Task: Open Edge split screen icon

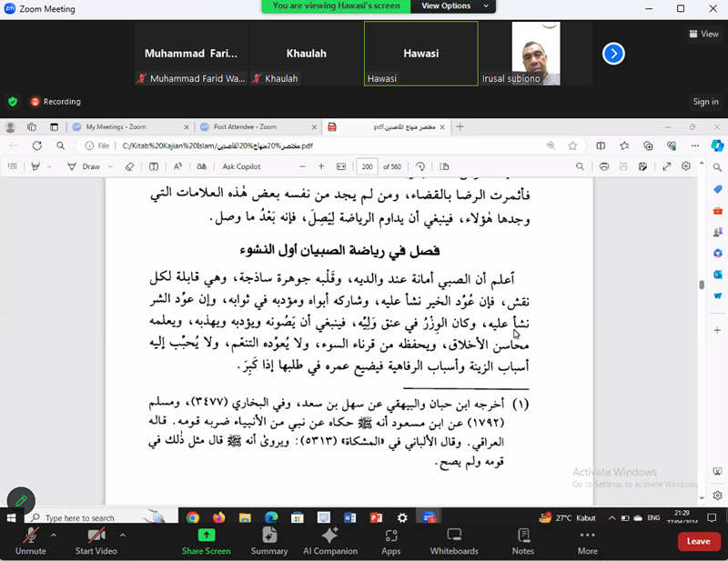Action: [x=601, y=145]
